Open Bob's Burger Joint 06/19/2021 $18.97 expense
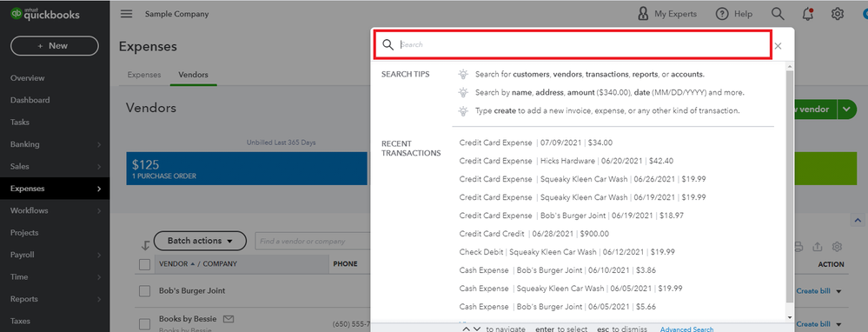This screenshot has width=868, height=332. [x=572, y=216]
